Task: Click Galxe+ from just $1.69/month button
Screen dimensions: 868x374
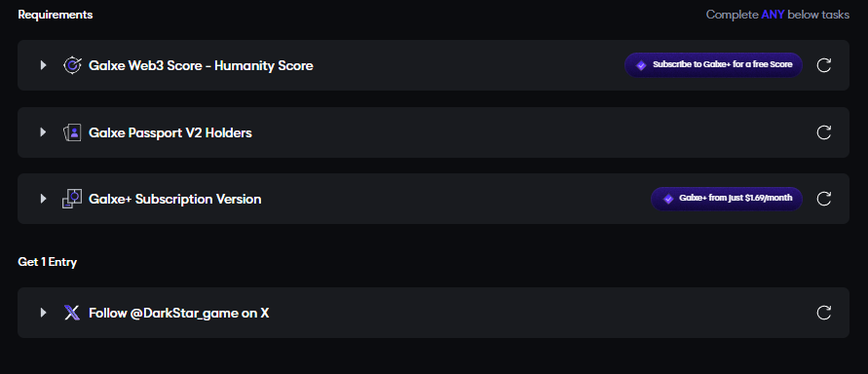Action: click(x=727, y=199)
